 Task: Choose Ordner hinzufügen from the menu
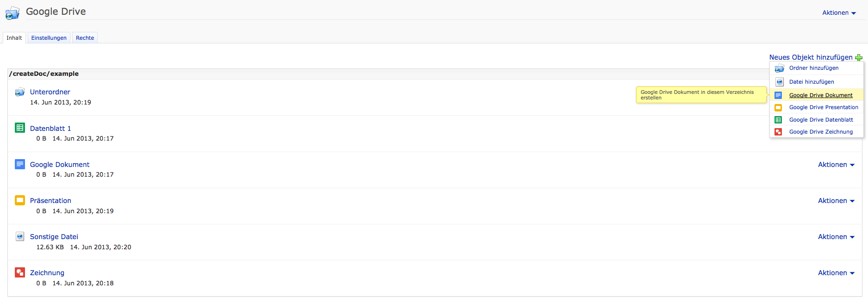tap(814, 68)
